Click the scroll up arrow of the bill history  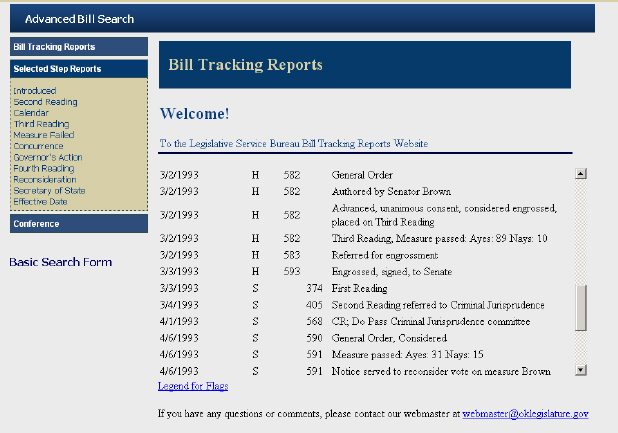[581, 174]
